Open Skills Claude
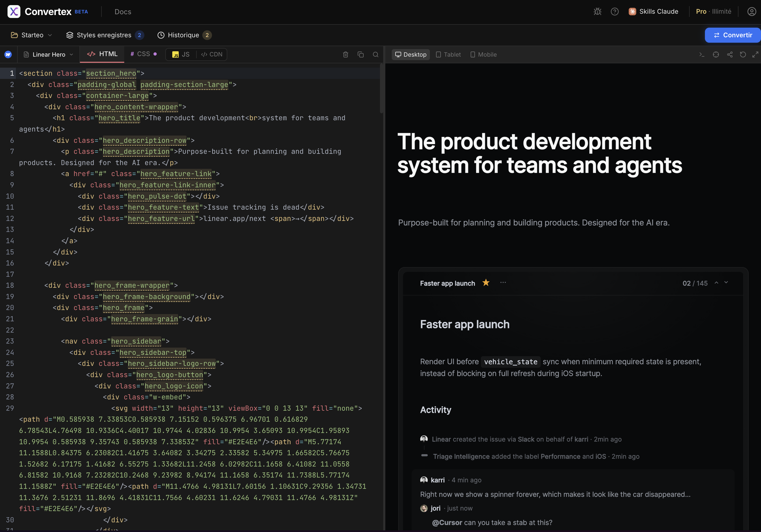The height and width of the screenshot is (532, 761). pos(653,12)
